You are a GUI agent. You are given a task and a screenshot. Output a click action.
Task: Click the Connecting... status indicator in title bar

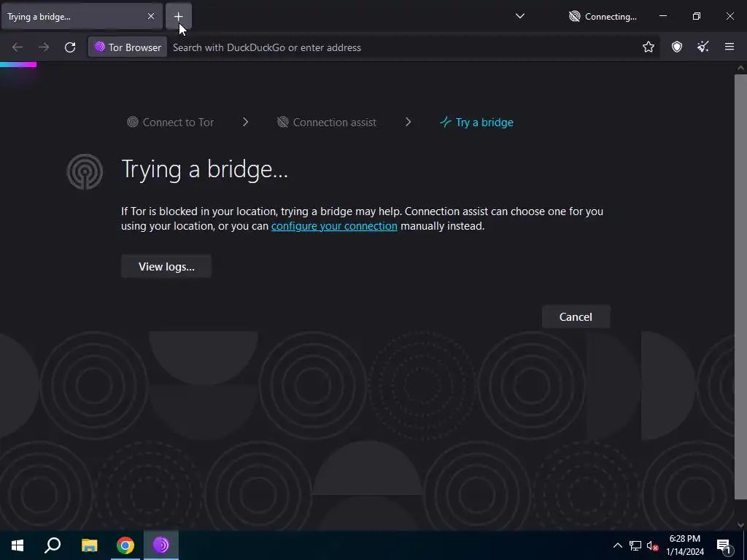(x=603, y=17)
